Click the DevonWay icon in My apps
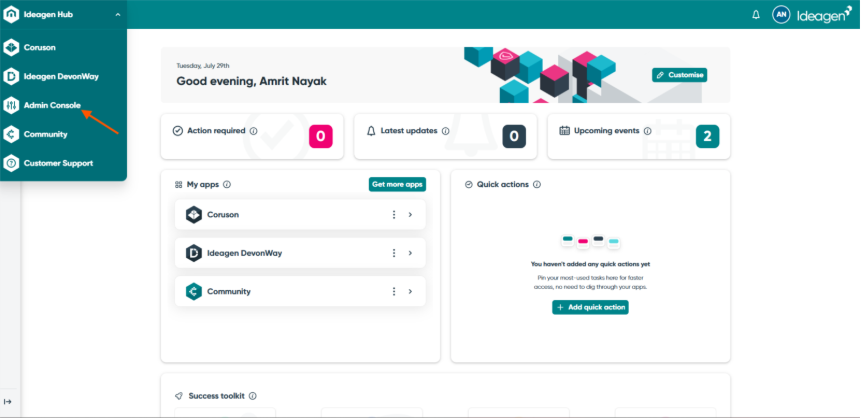Image resolution: width=864 pixels, height=418 pixels. 194,253
